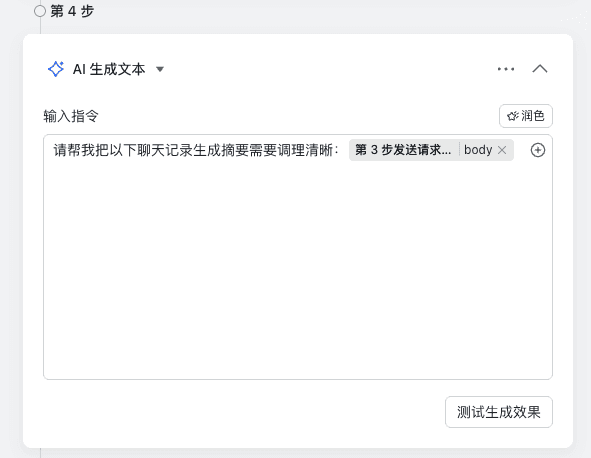This screenshot has width=591, height=458.
Task: Insert a variable using the circled plus icon
Action: [x=538, y=150]
